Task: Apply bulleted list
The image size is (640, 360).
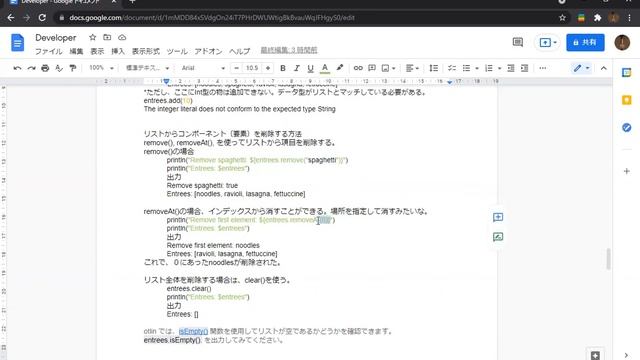Action: 466,68
